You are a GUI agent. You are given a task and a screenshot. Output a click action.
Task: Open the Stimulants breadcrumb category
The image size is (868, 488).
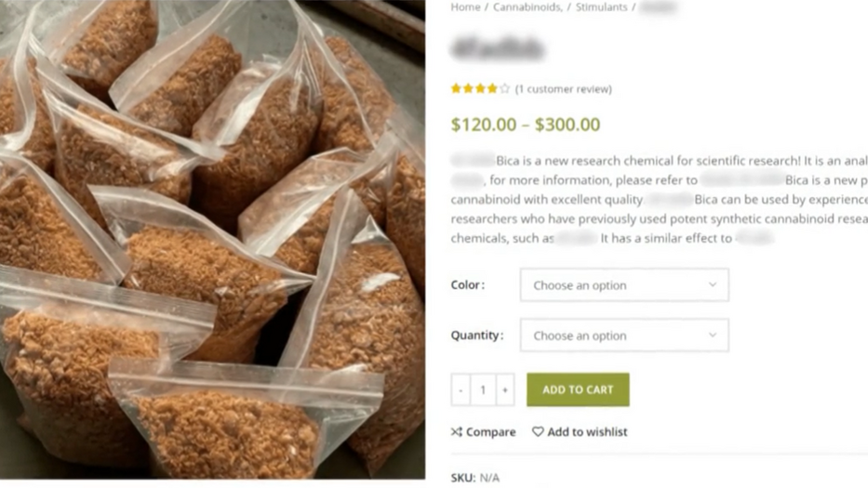click(601, 7)
